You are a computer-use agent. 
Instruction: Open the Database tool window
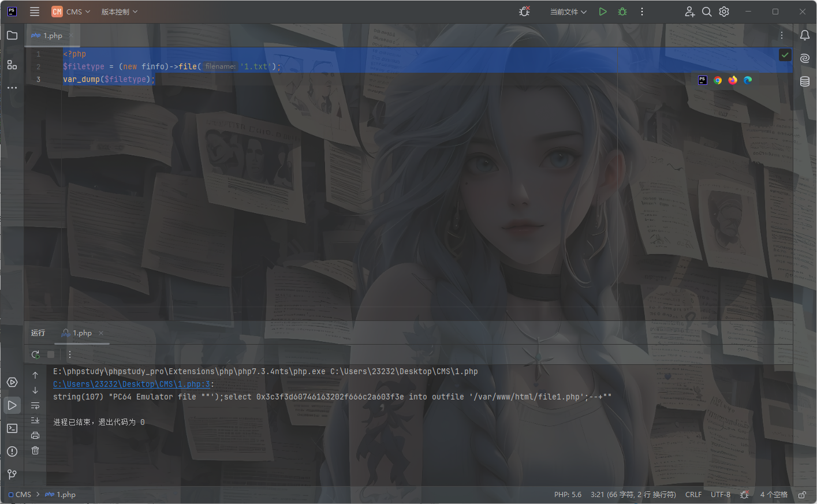805,81
